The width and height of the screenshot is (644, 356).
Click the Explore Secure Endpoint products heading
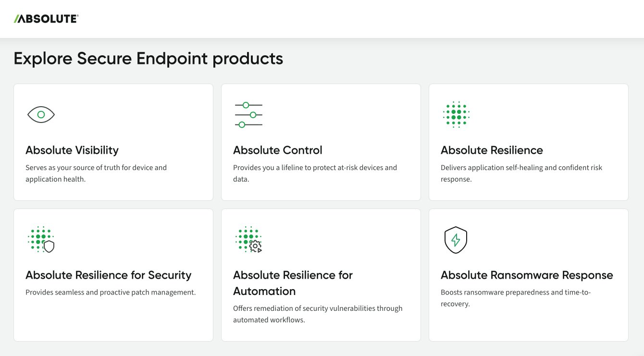pos(149,58)
